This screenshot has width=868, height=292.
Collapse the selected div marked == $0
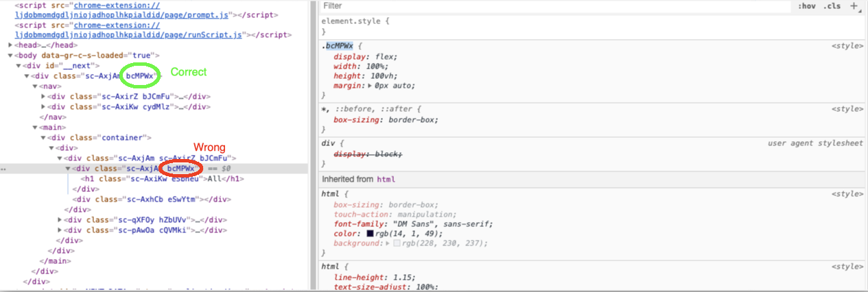click(x=68, y=169)
